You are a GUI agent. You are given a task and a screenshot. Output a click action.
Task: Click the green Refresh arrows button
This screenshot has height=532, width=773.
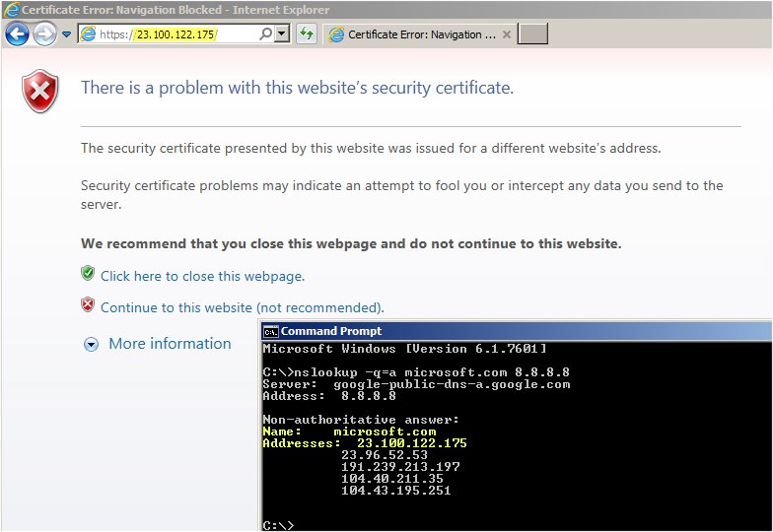click(x=306, y=33)
